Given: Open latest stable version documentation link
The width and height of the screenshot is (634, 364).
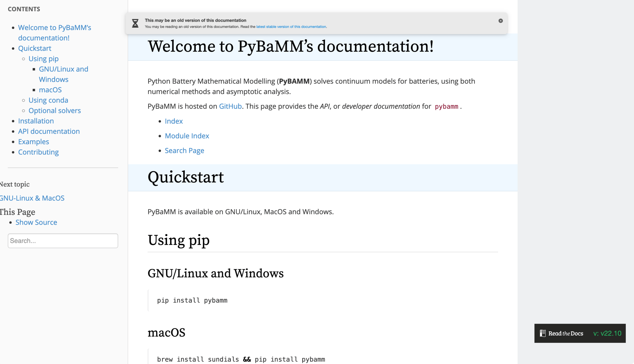Looking at the screenshot, I should pos(291,27).
